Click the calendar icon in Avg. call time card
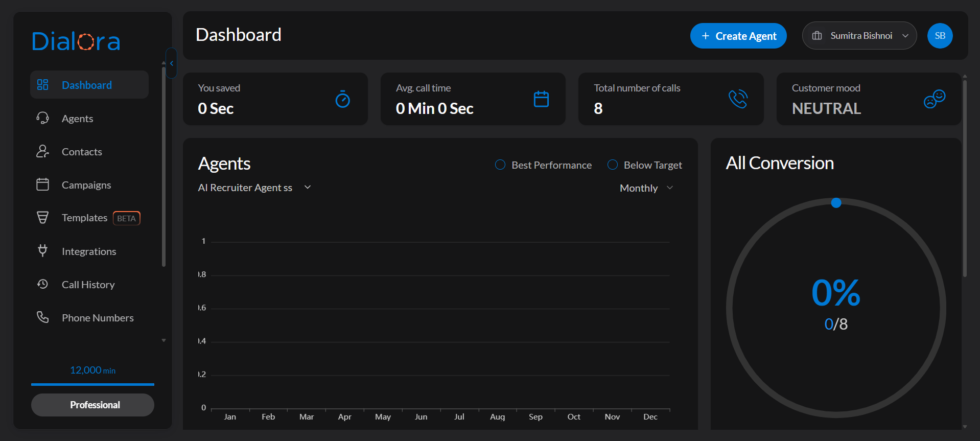980x441 pixels. click(541, 99)
